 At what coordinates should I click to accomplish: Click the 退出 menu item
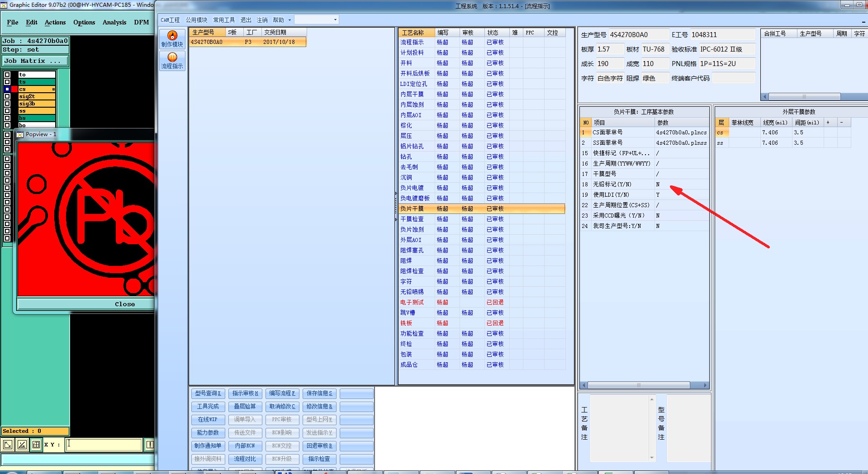pos(246,20)
